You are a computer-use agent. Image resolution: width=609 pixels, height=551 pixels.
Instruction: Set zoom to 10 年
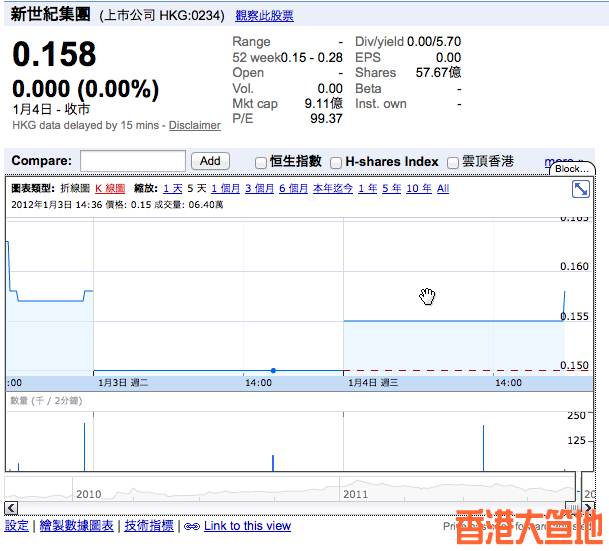[419, 189]
